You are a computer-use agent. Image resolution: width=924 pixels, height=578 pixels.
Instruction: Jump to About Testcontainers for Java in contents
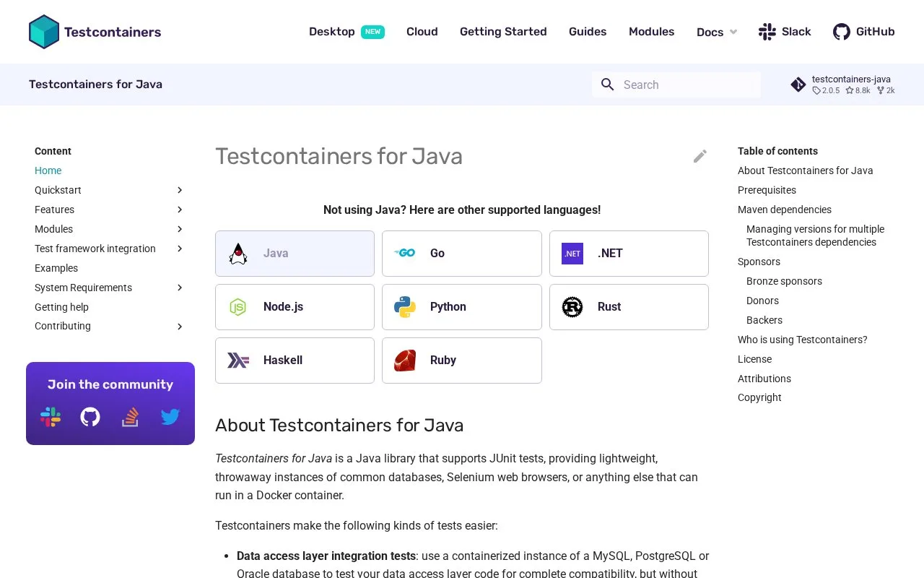click(x=806, y=171)
